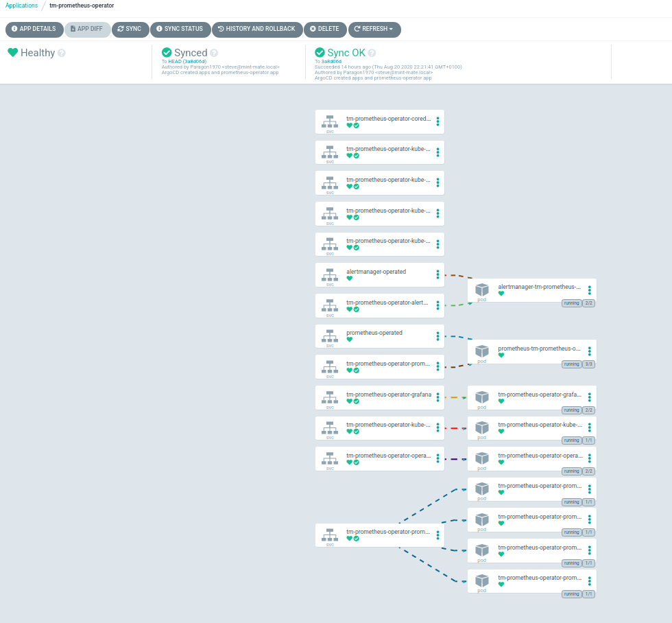The image size is (672, 623).
Task: Click the pod icon on tm-prometheus-operator-opera pod
Action: [x=482, y=458]
